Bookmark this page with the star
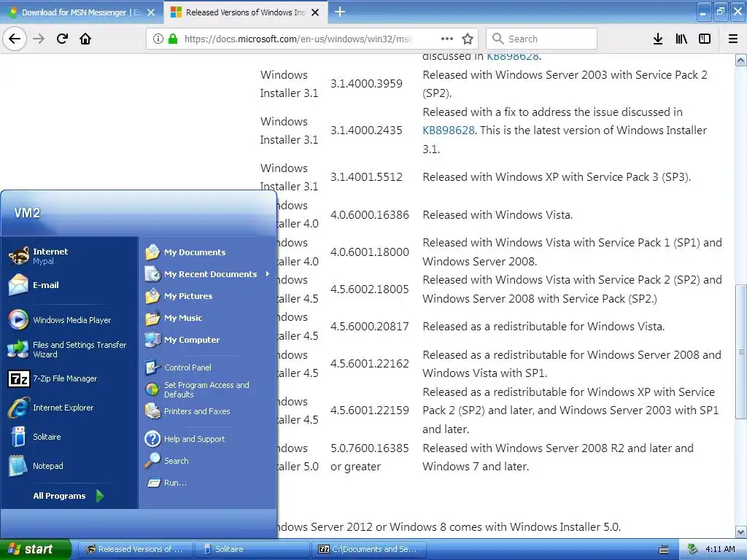This screenshot has height=560, width=747. tap(468, 39)
